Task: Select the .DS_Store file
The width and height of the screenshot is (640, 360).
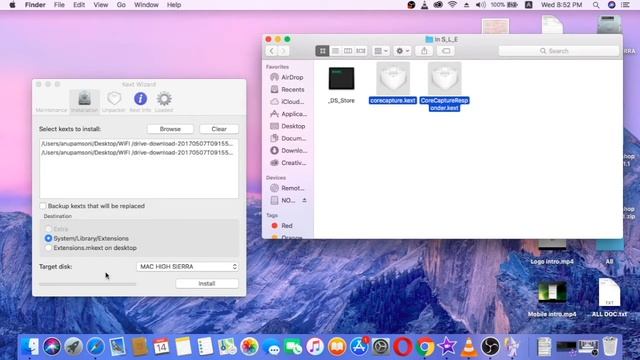Action: coord(342,84)
